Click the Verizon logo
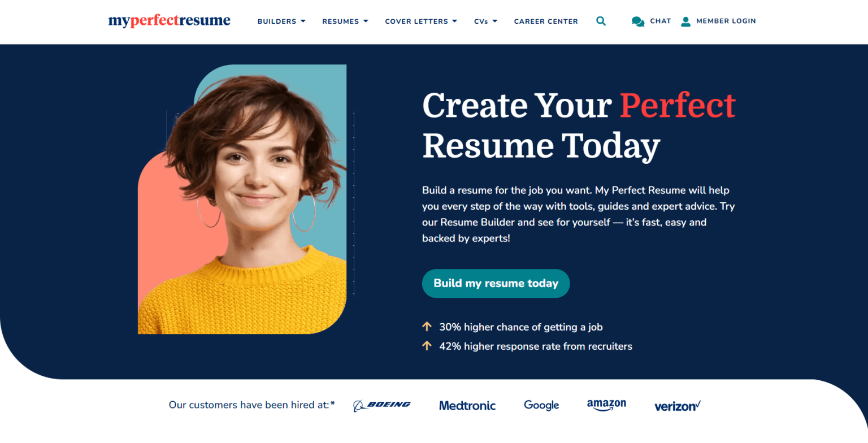868x443 pixels. point(678,406)
